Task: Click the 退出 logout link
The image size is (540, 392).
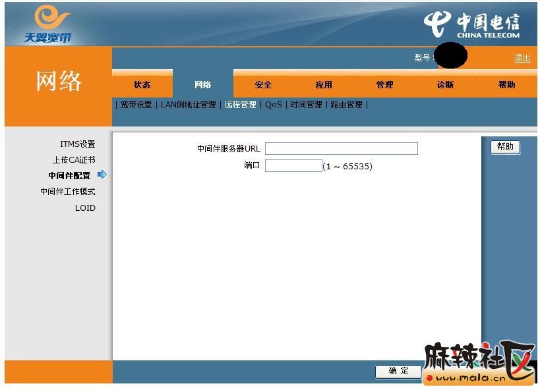Action: tap(522, 58)
